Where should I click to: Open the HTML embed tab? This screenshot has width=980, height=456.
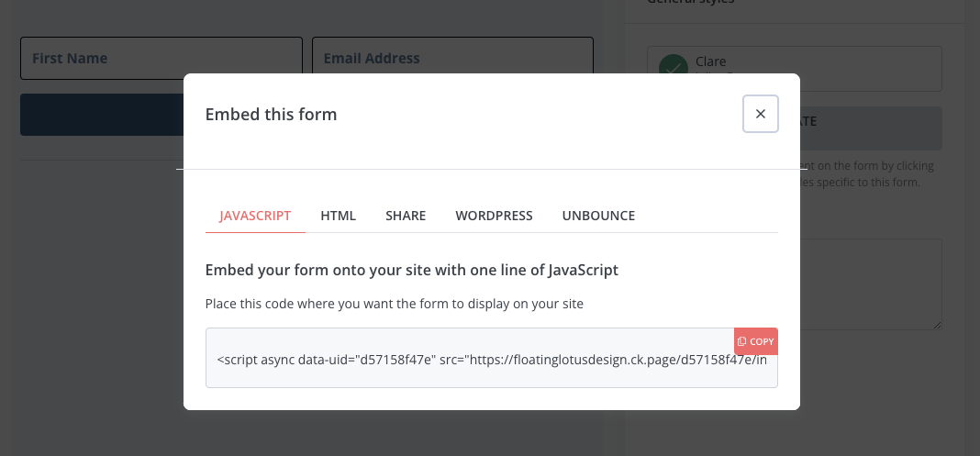click(x=338, y=216)
